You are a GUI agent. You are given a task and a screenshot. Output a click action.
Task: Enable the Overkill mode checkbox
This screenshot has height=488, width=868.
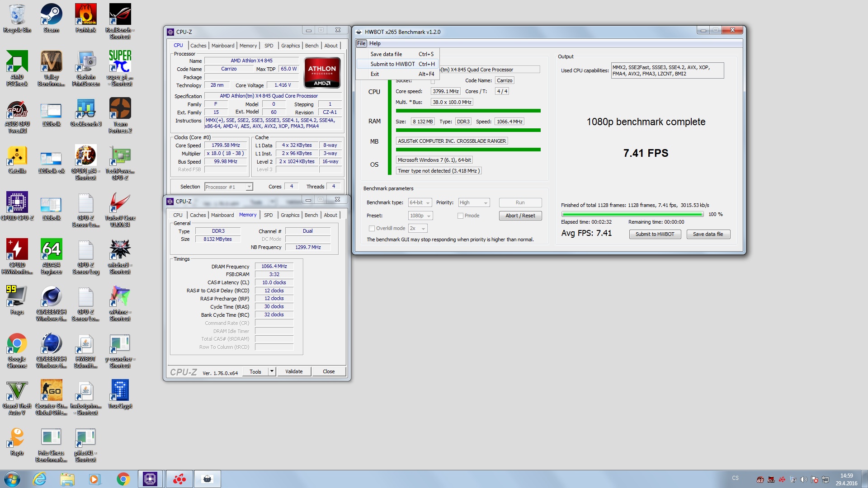pos(372,228)
